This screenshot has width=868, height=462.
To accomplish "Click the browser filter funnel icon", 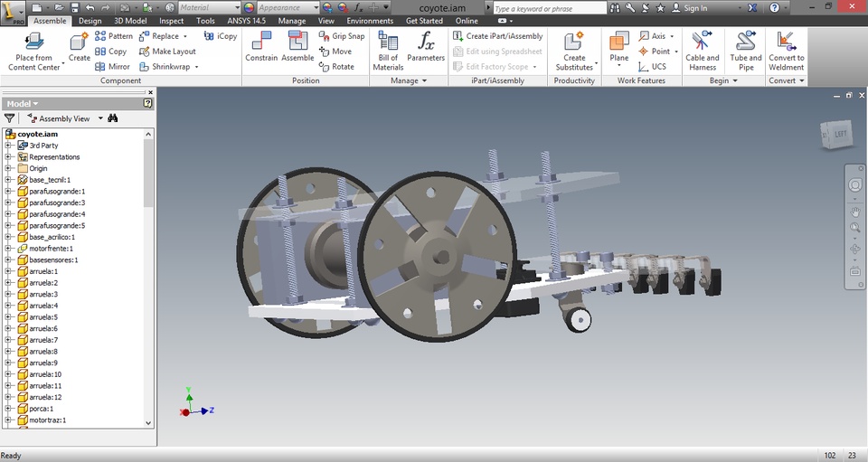I will tap(9, 118).
